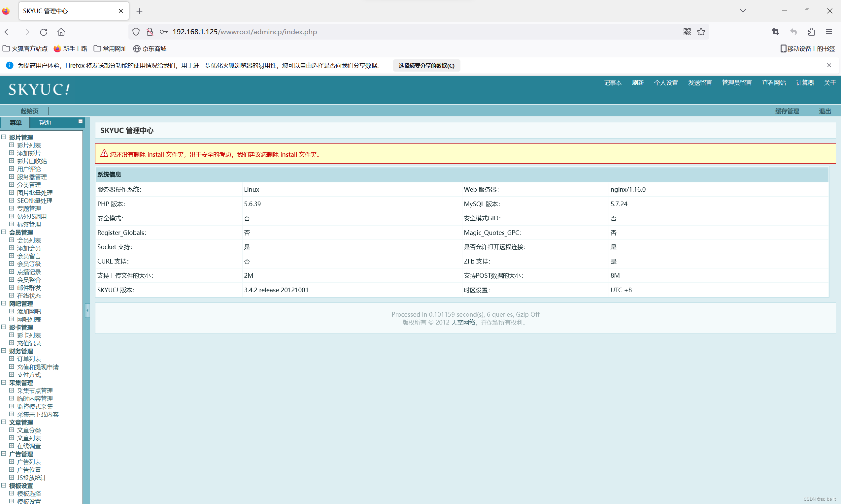This screenshot has height=504, width=841.
Task: Reload page with refresh icon
Action: tap(44, 32)
